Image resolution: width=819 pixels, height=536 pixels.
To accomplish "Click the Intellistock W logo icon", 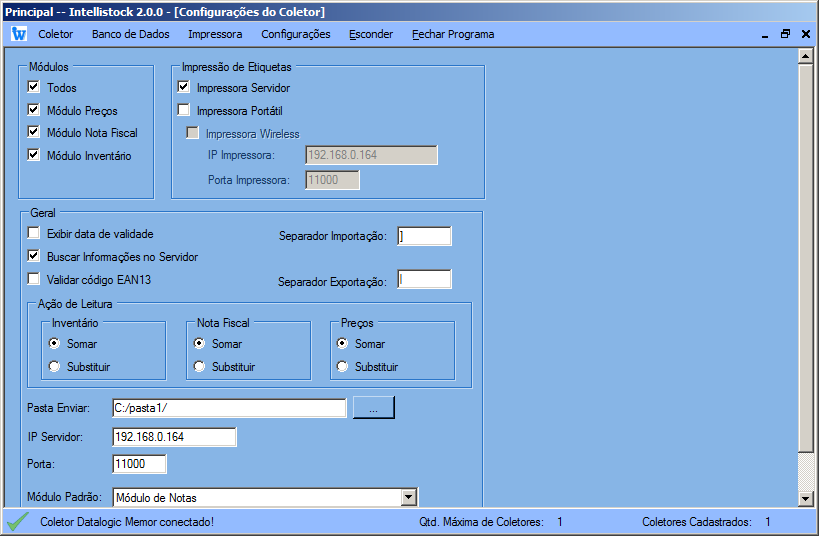I will tap(19, 34).
